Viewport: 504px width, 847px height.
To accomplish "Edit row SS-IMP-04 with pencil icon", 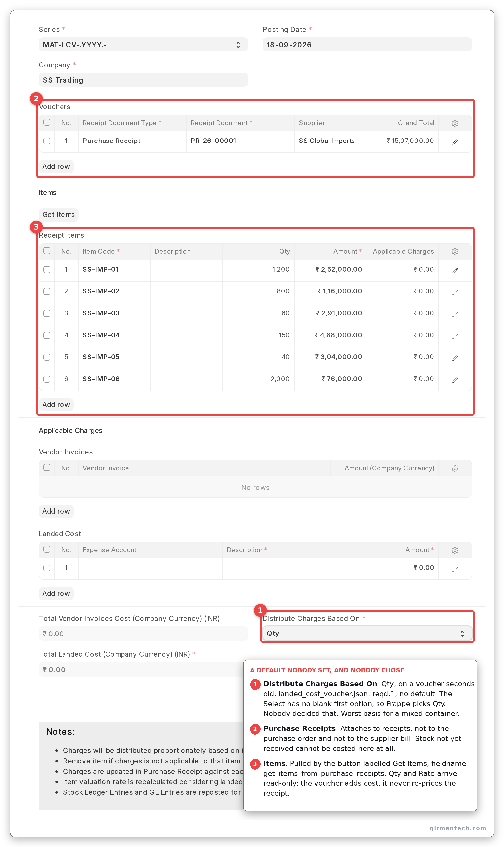I will 455,336.
